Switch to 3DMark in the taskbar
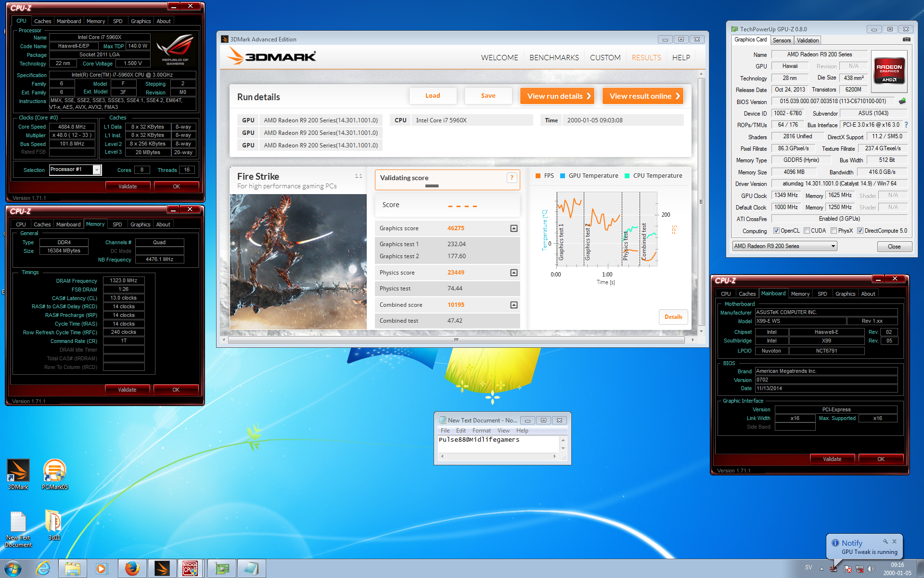Image resolution: width=924 pixels, height=578 pixels. point(162,569)
